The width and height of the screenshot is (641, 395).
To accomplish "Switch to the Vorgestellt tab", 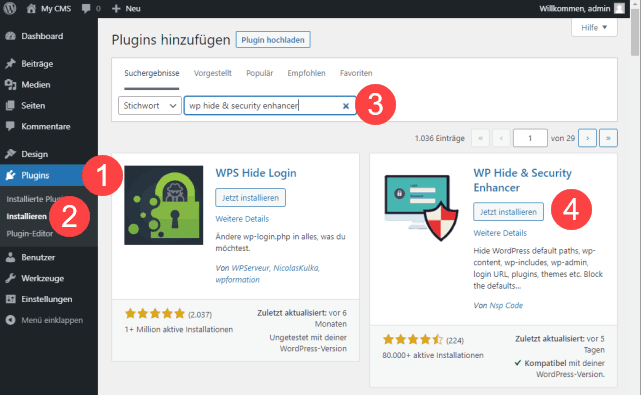I will point(213,73).
